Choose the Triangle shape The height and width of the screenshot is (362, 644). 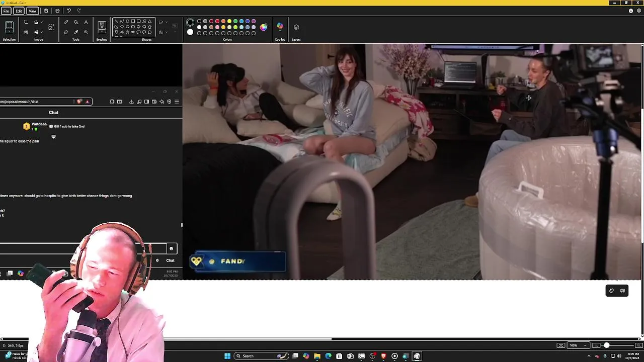tap(149, 21)
